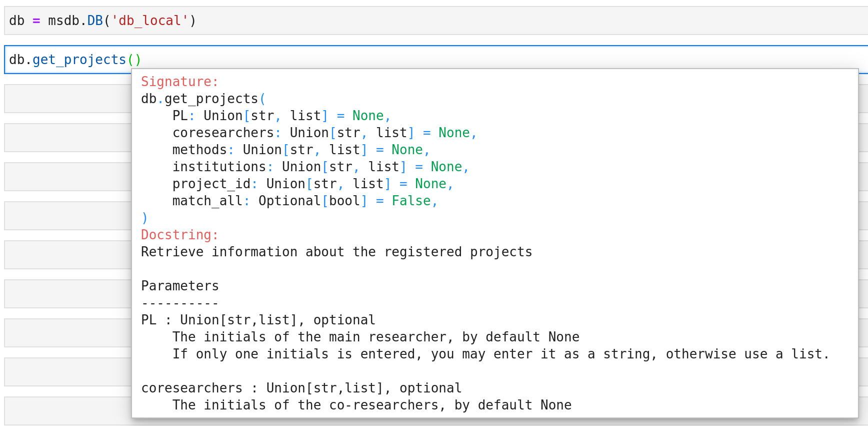Click the methods parameter in the signature
Screen dimensions: 868x426
point(199,150)
